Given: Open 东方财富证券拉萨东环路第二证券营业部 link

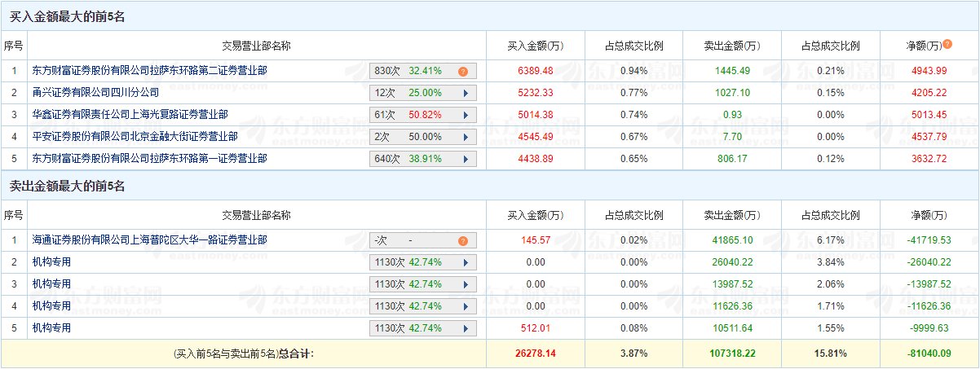Looking at the screenshot, I should (x=150, y=71).
